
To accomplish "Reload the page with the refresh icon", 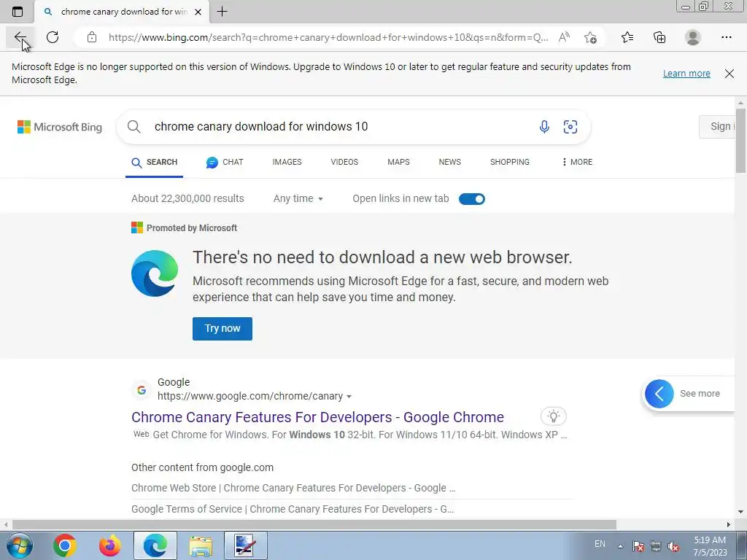I will coord(53,37).
